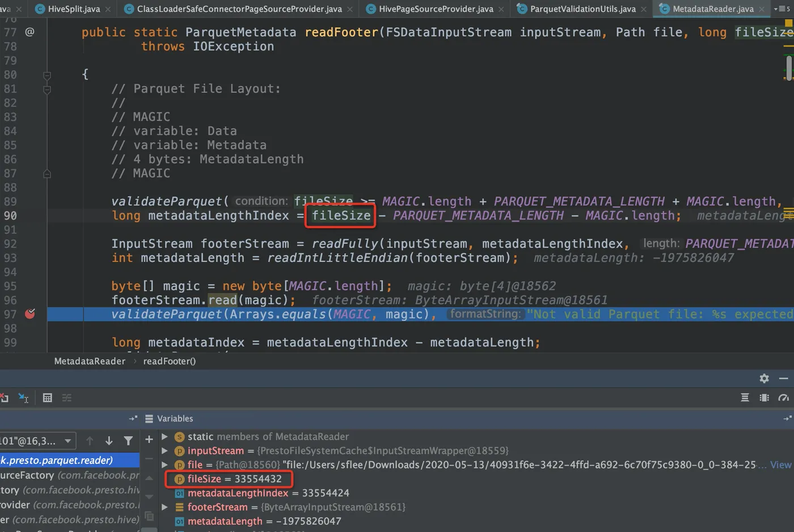The width and height of the screenshot is (794, 532).
Task: Click the MetadataReader breadcrumb
Action: click(x=90, y=361)
